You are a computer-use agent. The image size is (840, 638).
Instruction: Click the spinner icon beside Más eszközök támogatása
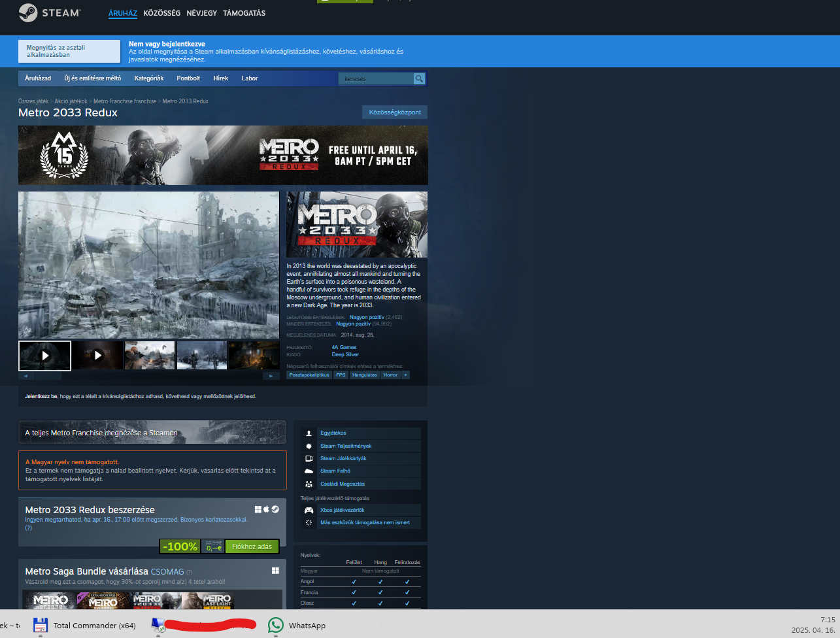[x=309, y=523]
